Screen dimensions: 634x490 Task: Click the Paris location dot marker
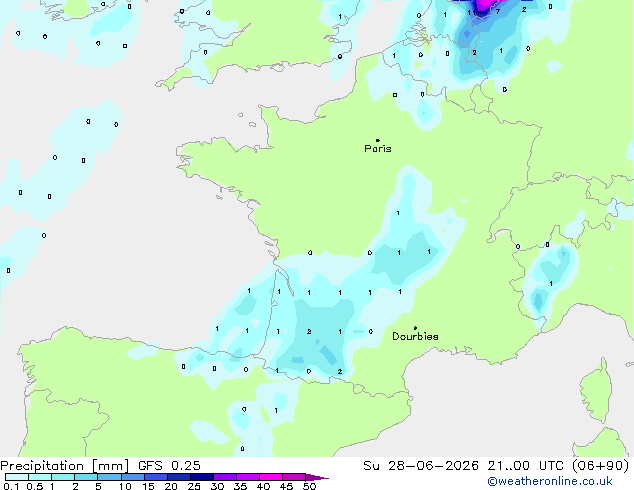378,140
